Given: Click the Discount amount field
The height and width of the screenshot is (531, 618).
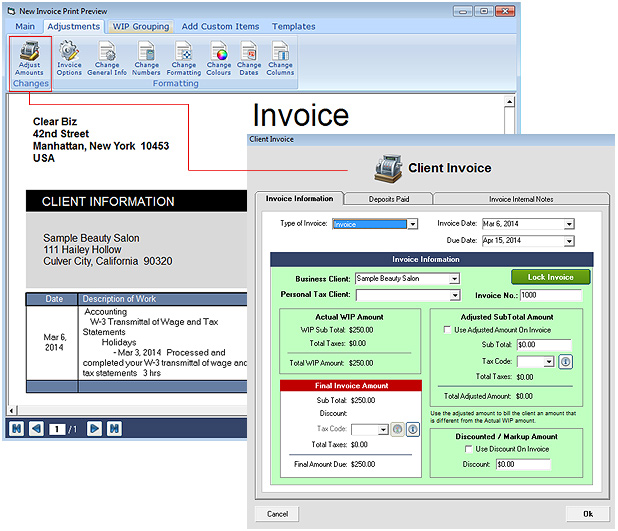Looking at the screenshot, I should (523, 464).
